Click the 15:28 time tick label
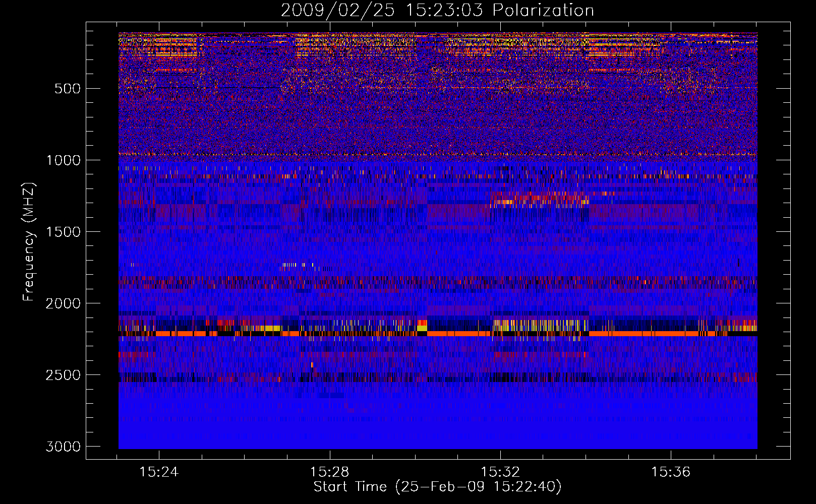Image resolution: width=816 pixels, height=504 pixels. (329, 472)
